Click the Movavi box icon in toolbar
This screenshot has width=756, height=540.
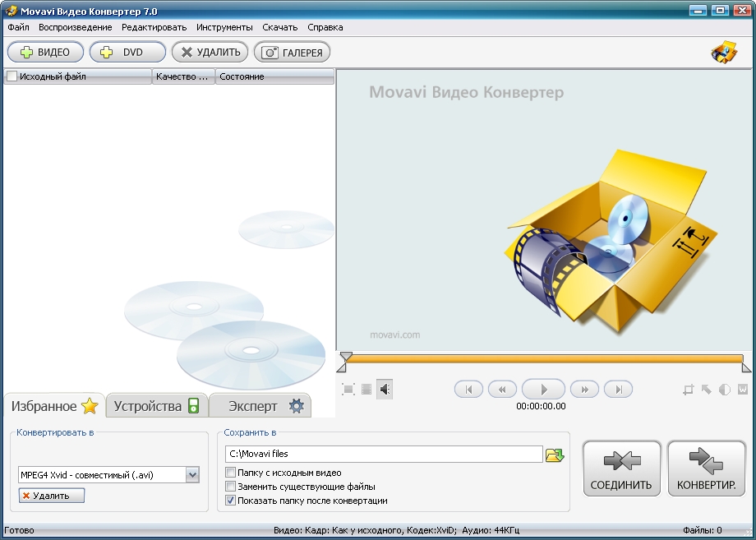tap(724, 52)
